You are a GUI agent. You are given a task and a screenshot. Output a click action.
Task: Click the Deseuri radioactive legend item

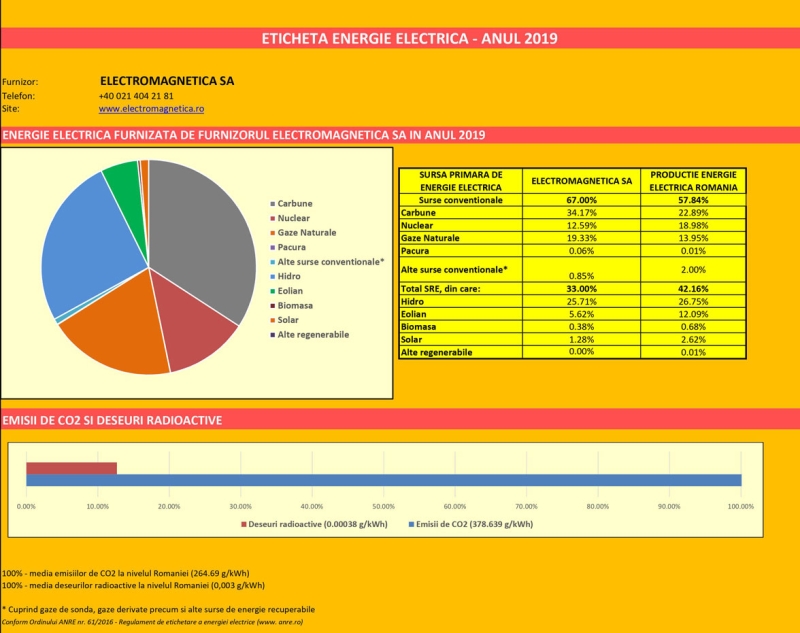coord(314,524)
